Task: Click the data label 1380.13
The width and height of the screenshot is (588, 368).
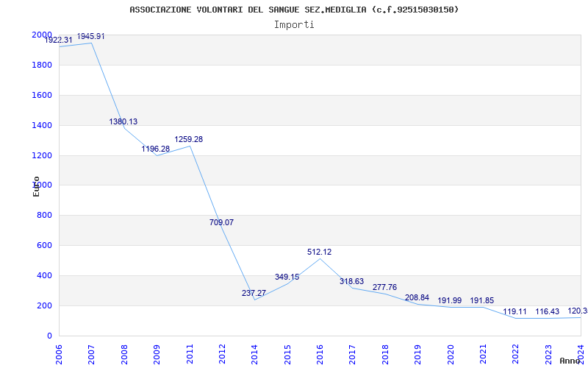Action: (x=123, y=121)
